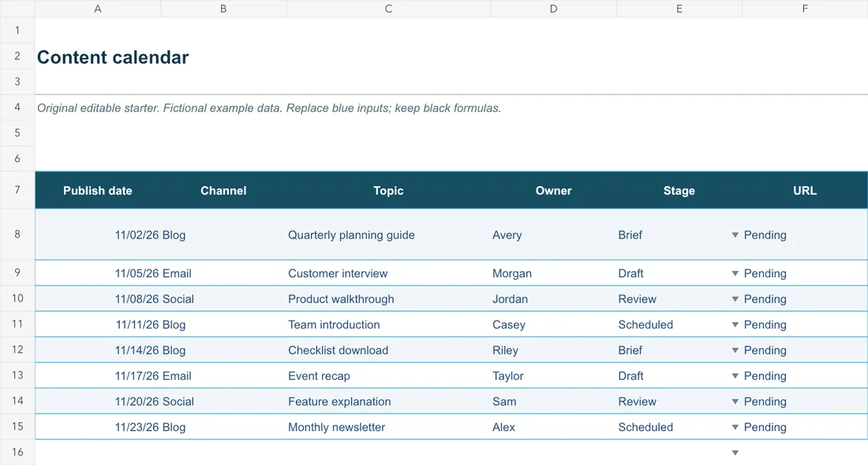The height and width of the screenshot is (465, 868).
Task: Click the "Monthly newsletter" topic cell
Action: 388,427
